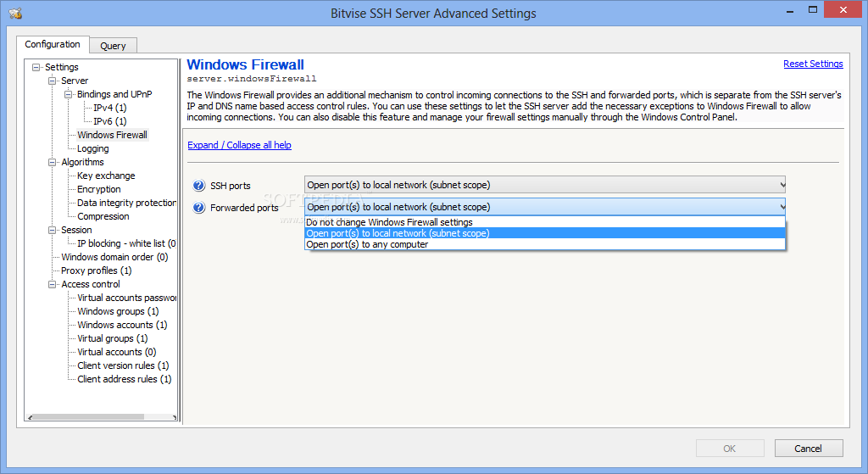Select IPv4 (1) tree item
Viewport: 868px width, 474px height.
pyautogui.click(x=109, y=108)
